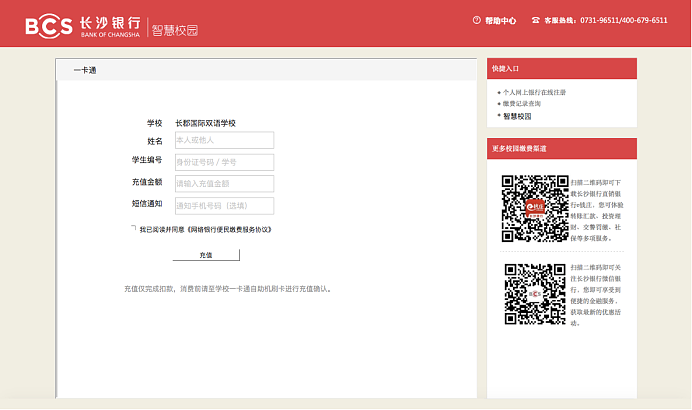Image resolution: width=692 pixels, height=410 pixels.
Task: Click the school name 长郡国际双语学校
Action: [205, 123]
